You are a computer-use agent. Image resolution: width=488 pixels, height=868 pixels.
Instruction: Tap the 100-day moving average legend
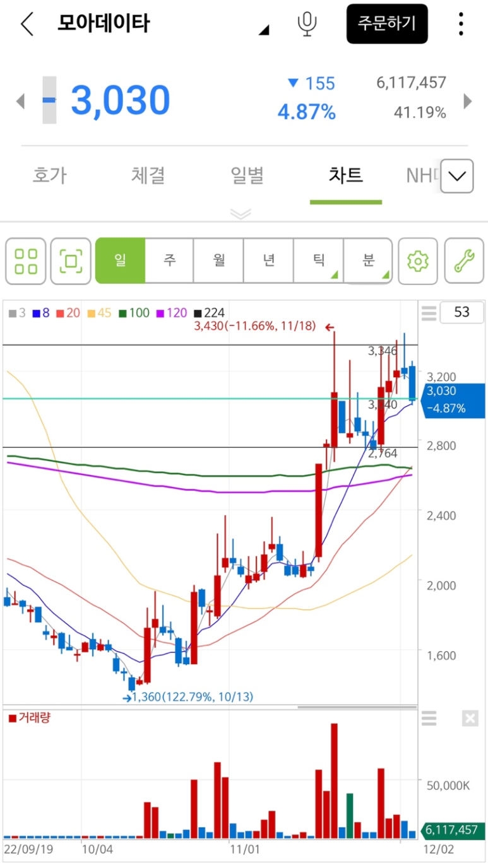(134, 312)
